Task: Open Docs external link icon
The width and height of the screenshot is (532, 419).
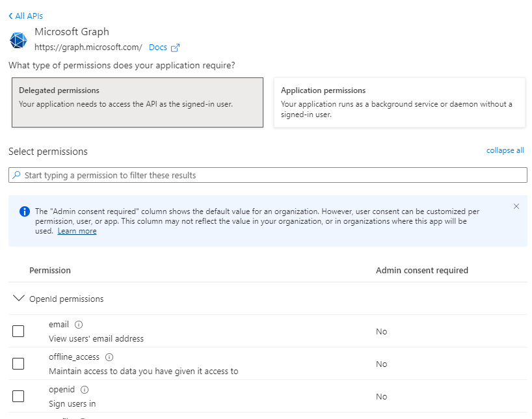Action: 175,47
